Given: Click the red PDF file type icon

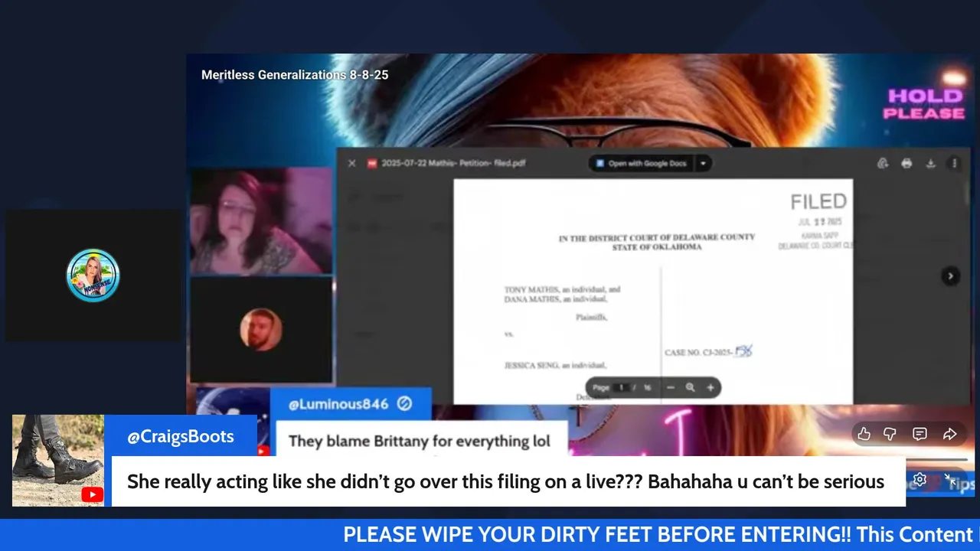Looking at the screenshot, I should click(372, 163).
